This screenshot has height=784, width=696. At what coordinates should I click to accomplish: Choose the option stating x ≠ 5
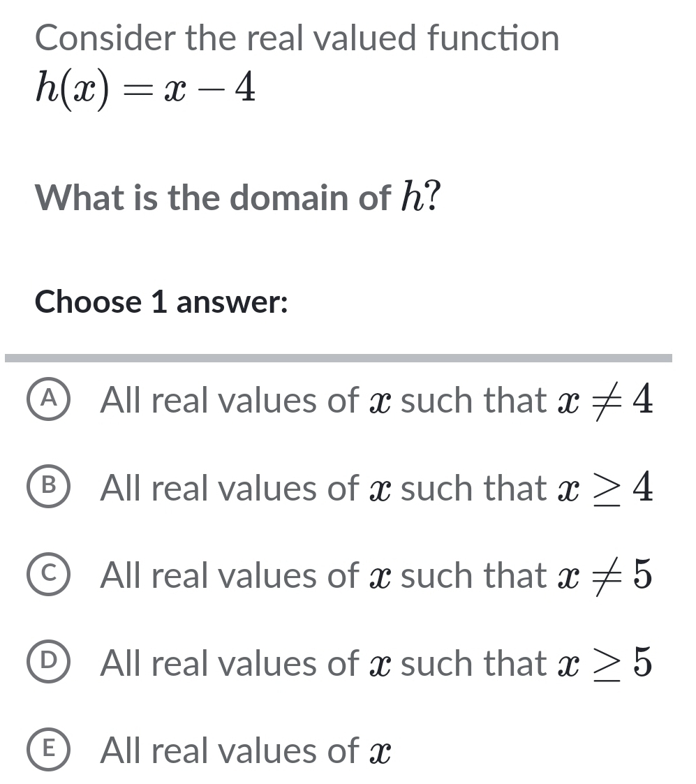377,576
